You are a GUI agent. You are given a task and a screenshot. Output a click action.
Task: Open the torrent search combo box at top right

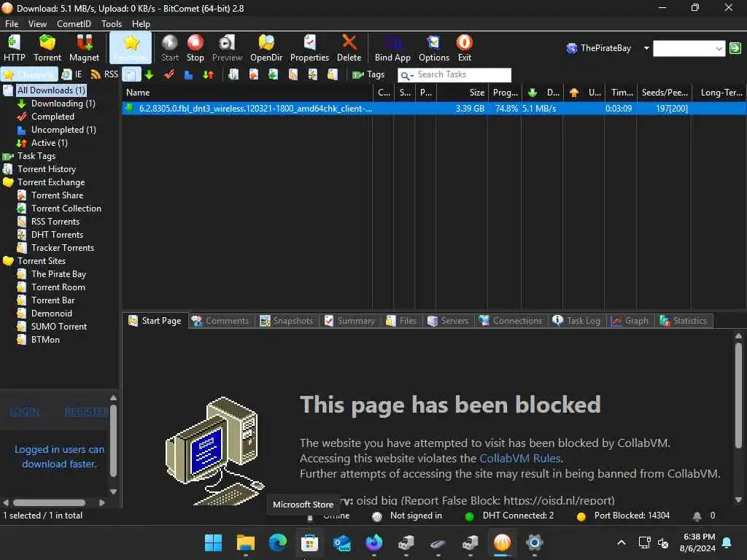[689, 48]
